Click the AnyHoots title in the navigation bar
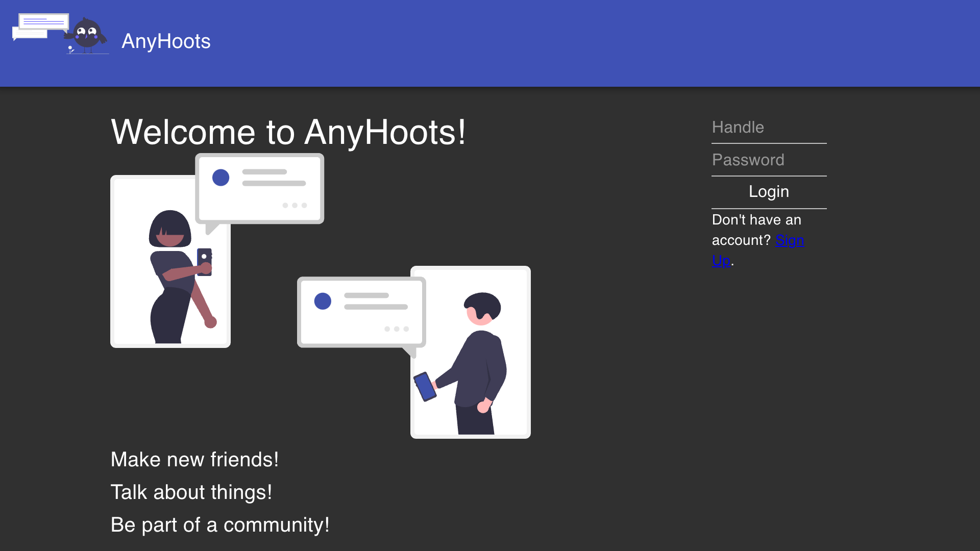980x551 pixels. (x=166, y=41)
